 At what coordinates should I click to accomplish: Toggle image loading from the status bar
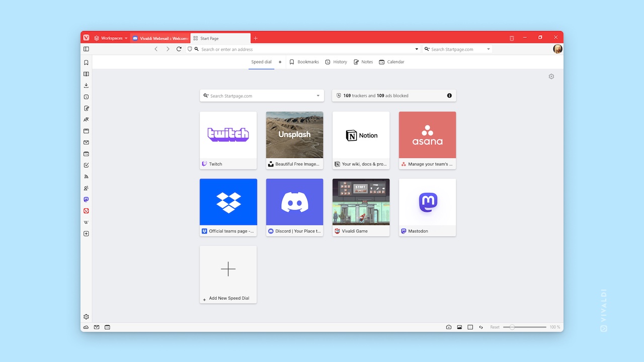click(459, 327)
